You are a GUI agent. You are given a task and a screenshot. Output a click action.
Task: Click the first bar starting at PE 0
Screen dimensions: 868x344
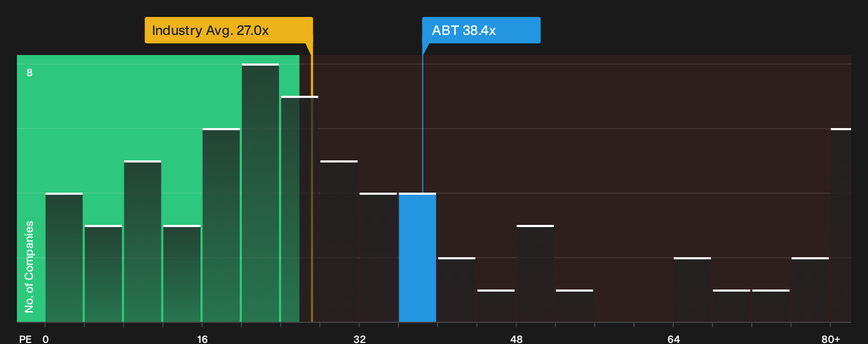pyautogui.click(x=64, y=257)
